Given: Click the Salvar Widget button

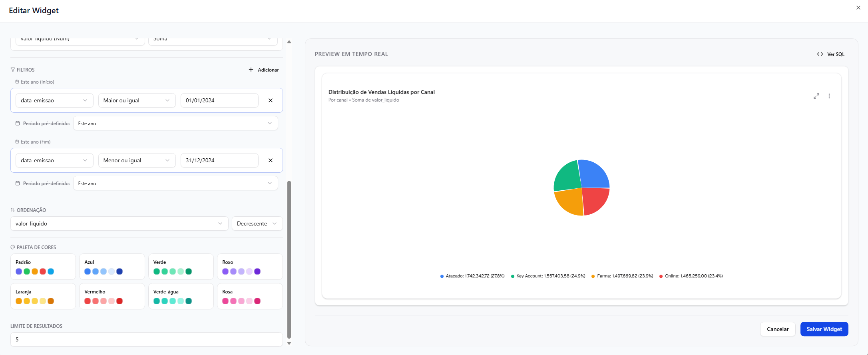Looking at the screenshot, I should pyautogui.click(x=824, y=329).
